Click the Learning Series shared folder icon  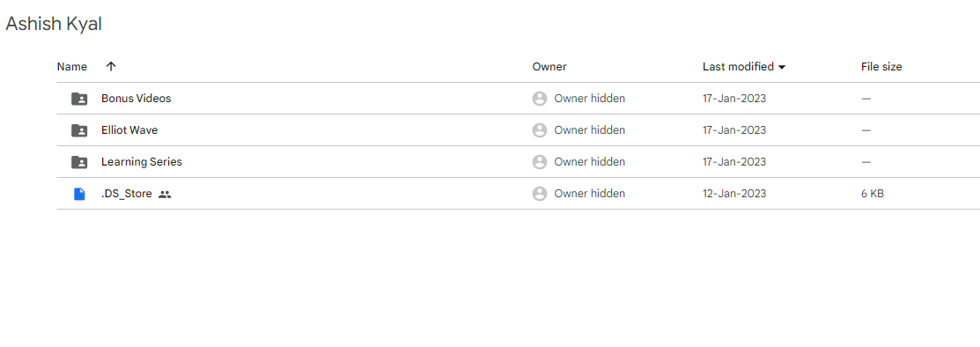click(79, 162)
